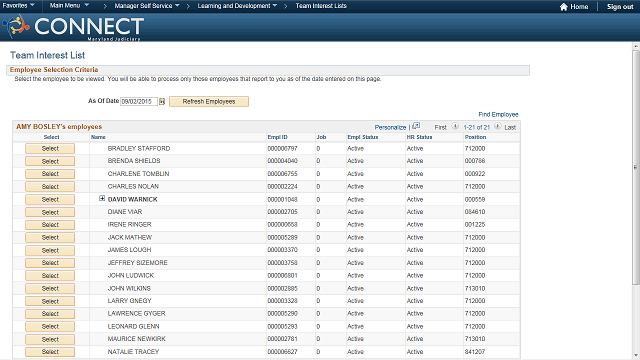Show the next rows arrow icon

498,127
